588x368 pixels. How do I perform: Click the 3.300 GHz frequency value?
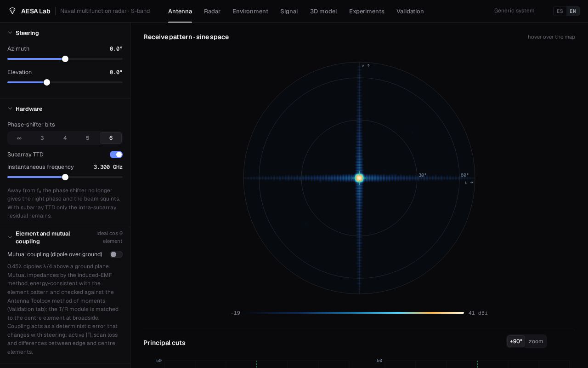pyautogui.click(x=108, y=167)
